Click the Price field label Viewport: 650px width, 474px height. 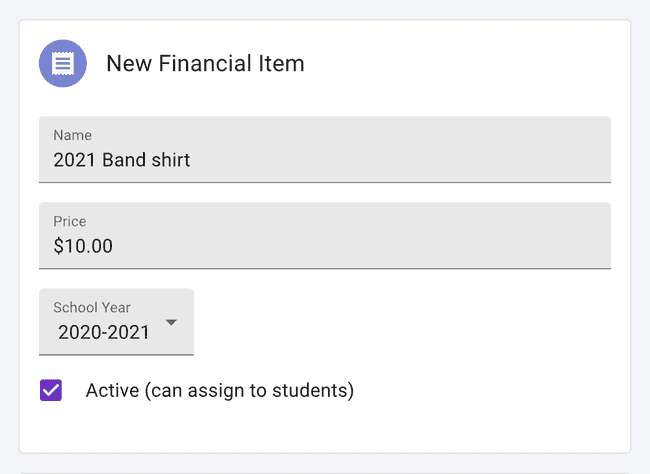coord(70,221)
